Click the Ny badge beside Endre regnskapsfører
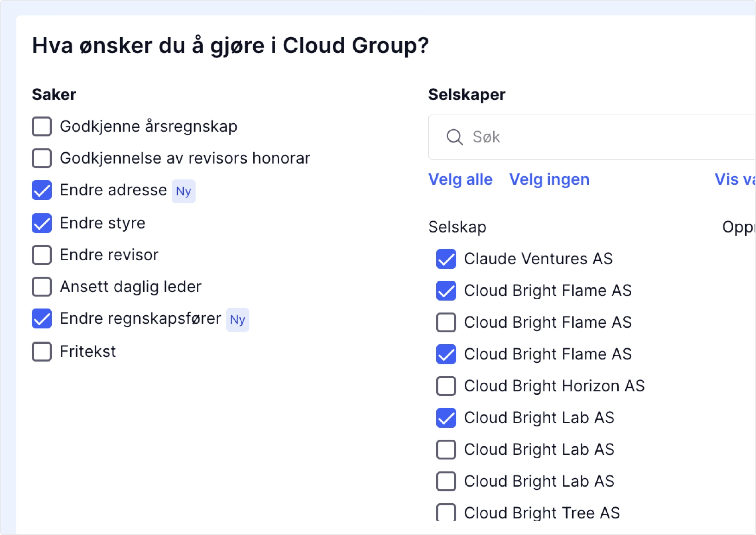 [238, 320]
